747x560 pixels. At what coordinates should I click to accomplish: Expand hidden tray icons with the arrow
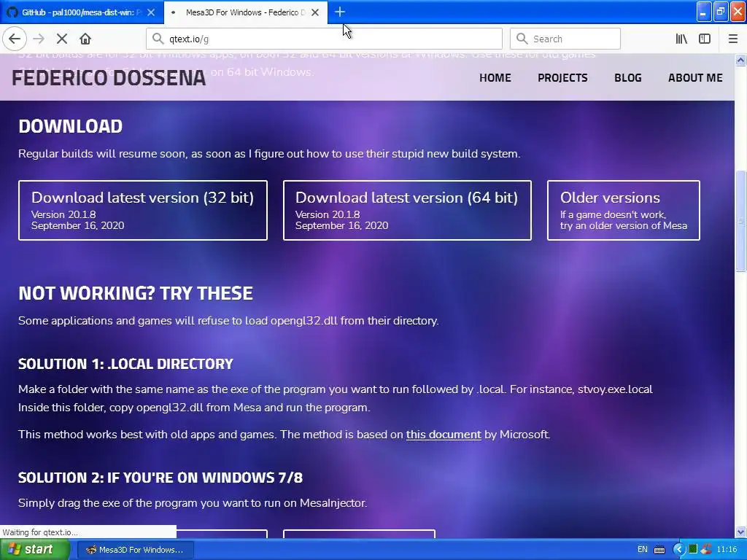click(x=679, y=550)
